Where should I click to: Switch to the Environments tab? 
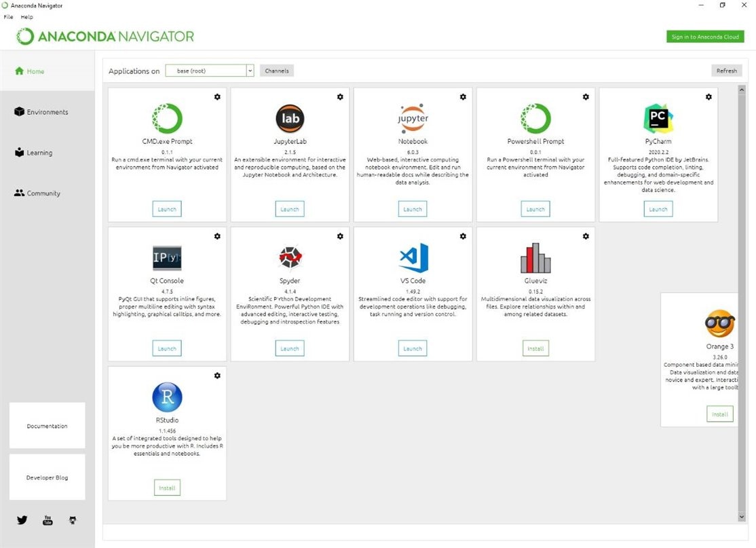[x=48, y=111]
